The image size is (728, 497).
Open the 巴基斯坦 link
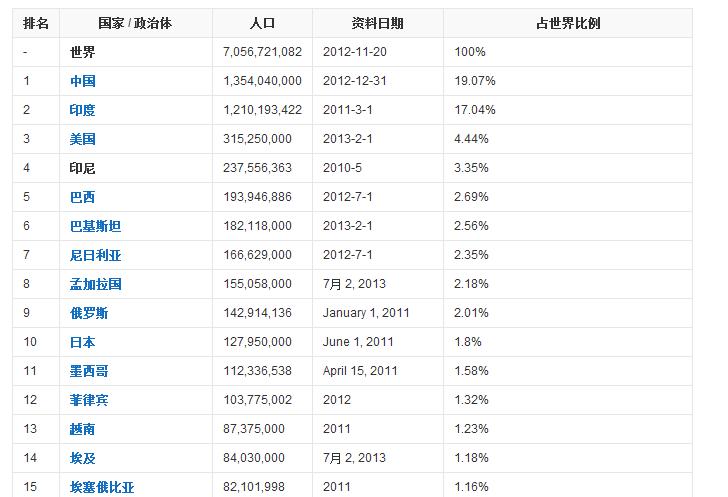pyautogui.click(x=96, y=226)
